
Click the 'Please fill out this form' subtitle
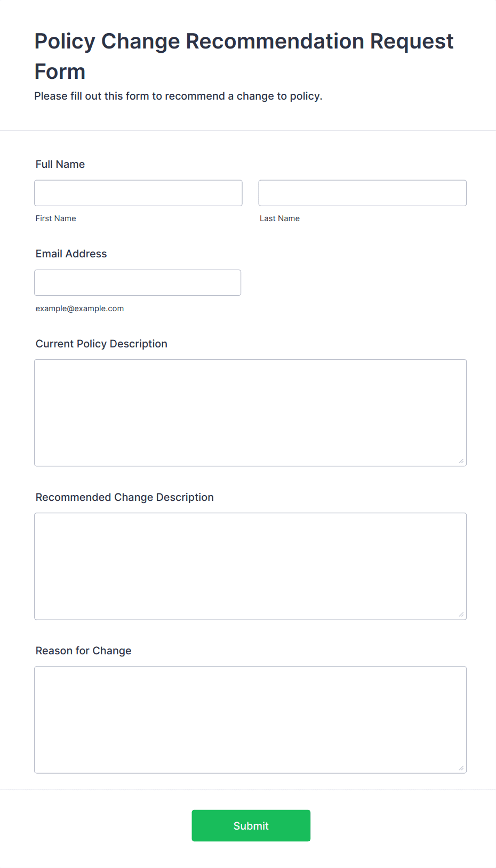[179, 96]
